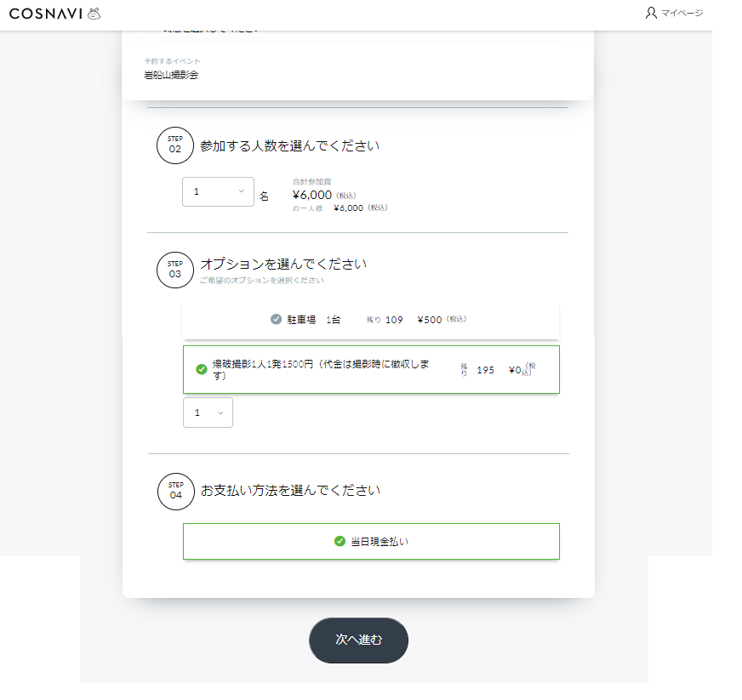Click the chevron of the 爆破撮影 quantity selector
Screen dimensions: 742x700
[x=220, y=413]
